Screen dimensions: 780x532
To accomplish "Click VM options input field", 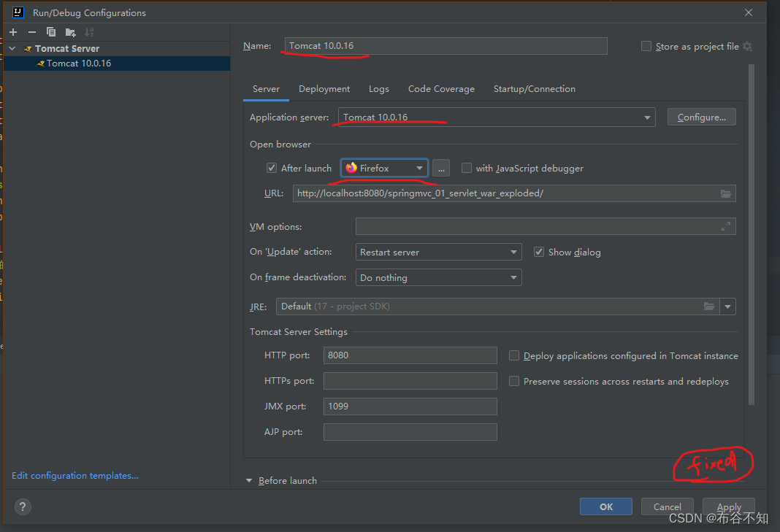I will tap(546, 226).
